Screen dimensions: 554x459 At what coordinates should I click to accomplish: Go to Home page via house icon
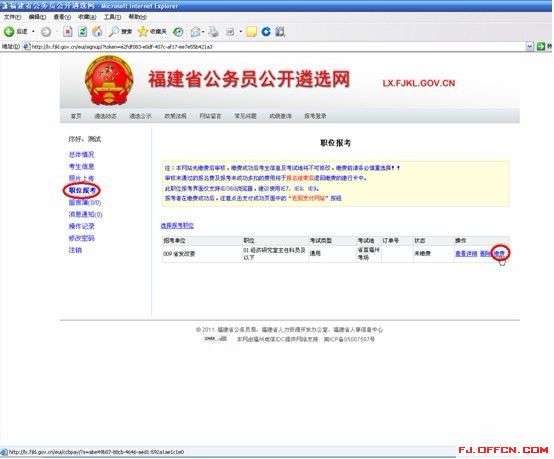(x=97, y=32)
